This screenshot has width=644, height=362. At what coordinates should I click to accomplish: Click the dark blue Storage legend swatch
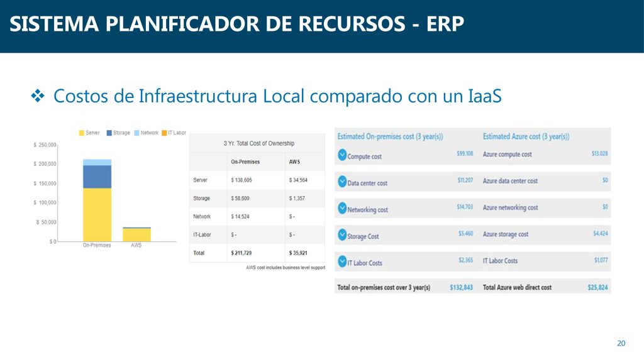[x=109, y=133]
